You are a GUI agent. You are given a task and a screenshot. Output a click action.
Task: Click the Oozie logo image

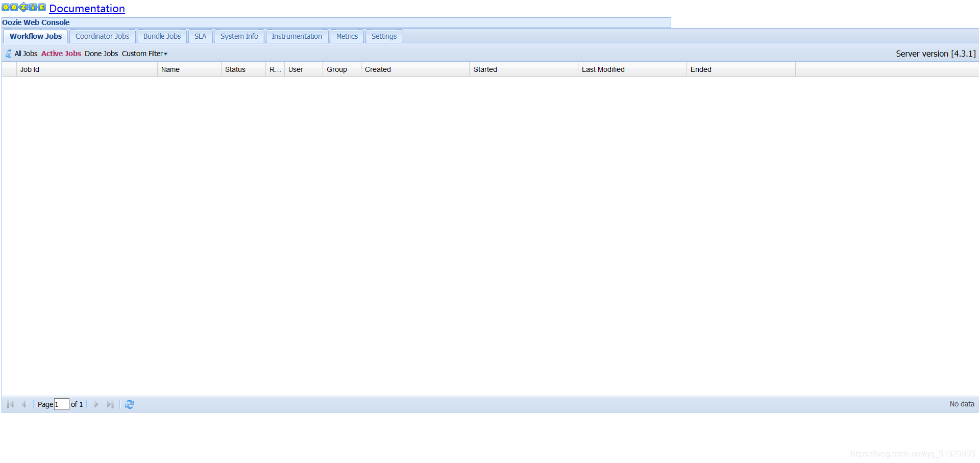[24, 7]
